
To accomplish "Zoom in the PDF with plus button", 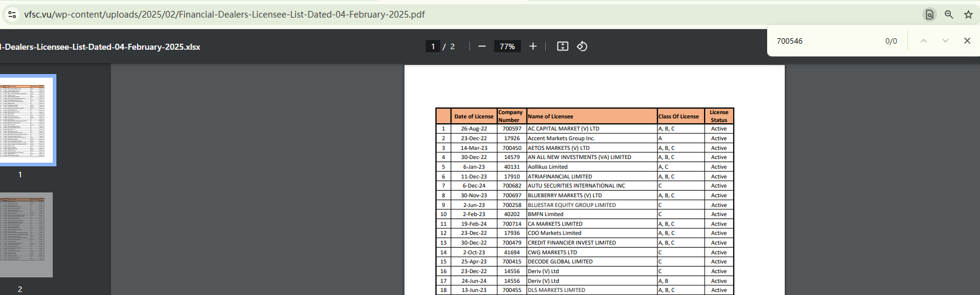I will click(x=533, y=46).
